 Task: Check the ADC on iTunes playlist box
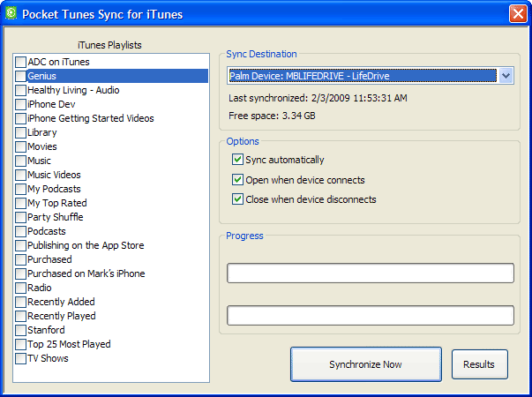point(20,62)
